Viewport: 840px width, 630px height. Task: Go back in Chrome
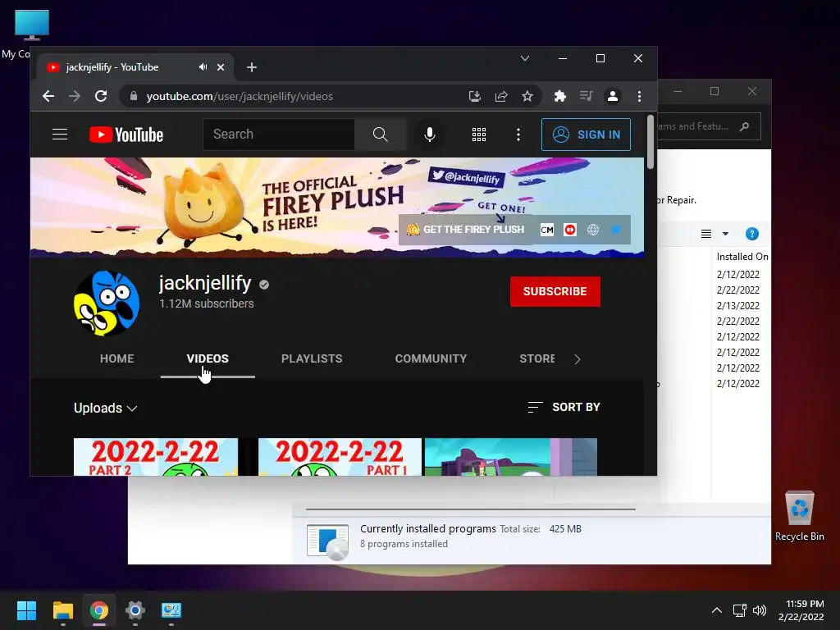[48, 96]
